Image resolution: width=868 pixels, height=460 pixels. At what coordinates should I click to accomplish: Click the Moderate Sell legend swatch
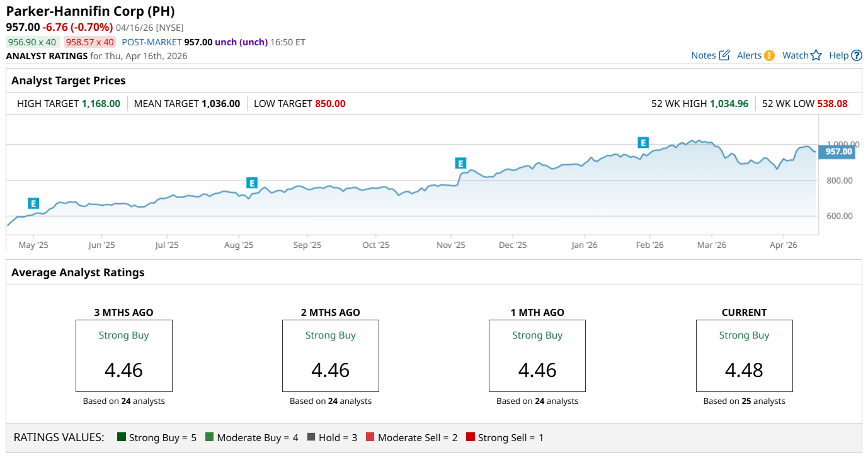tap(370, 437)
